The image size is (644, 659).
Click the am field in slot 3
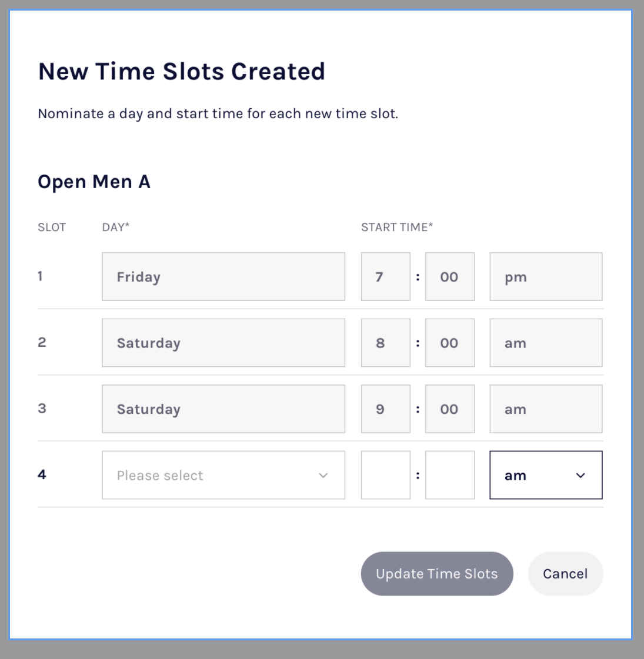545,409
